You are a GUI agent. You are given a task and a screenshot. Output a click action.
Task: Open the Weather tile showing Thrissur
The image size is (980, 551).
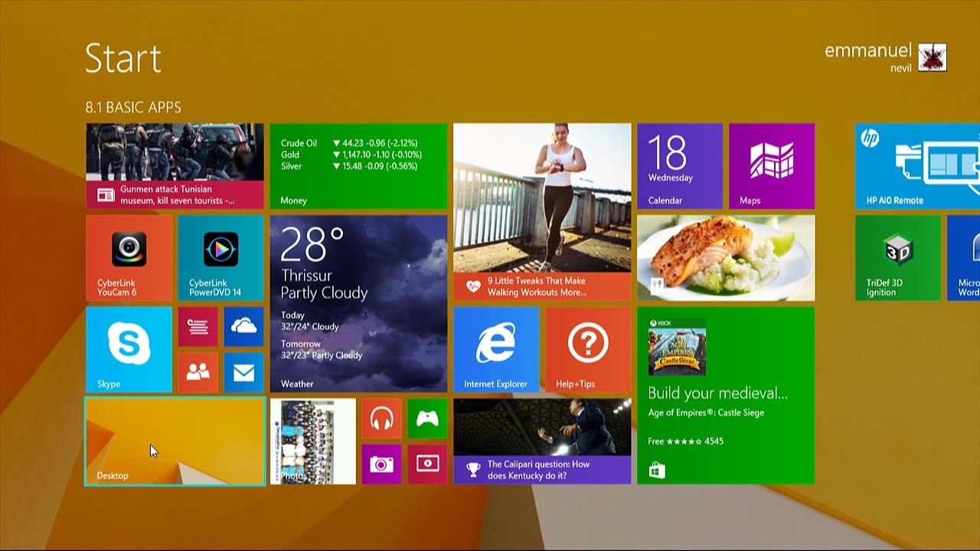pos(358,304)
